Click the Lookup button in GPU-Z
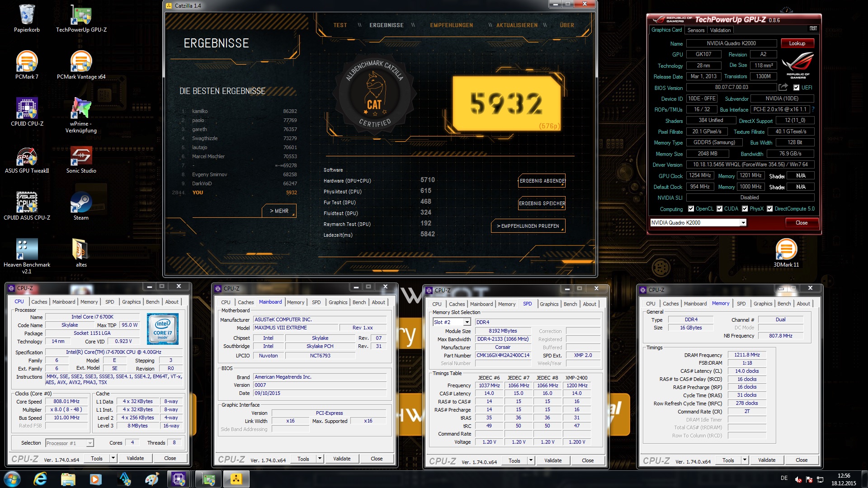 pos(797,43)
